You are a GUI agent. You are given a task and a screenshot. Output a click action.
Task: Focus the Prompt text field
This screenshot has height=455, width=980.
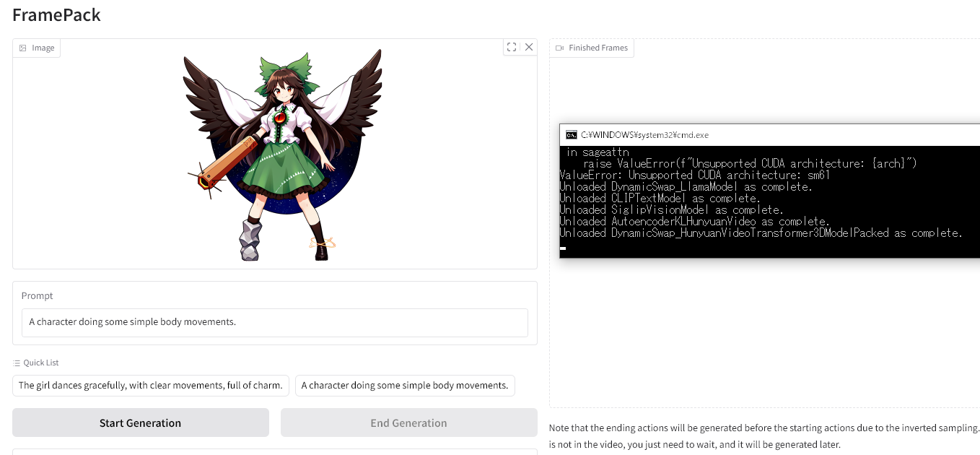click(x=274, y=322)
